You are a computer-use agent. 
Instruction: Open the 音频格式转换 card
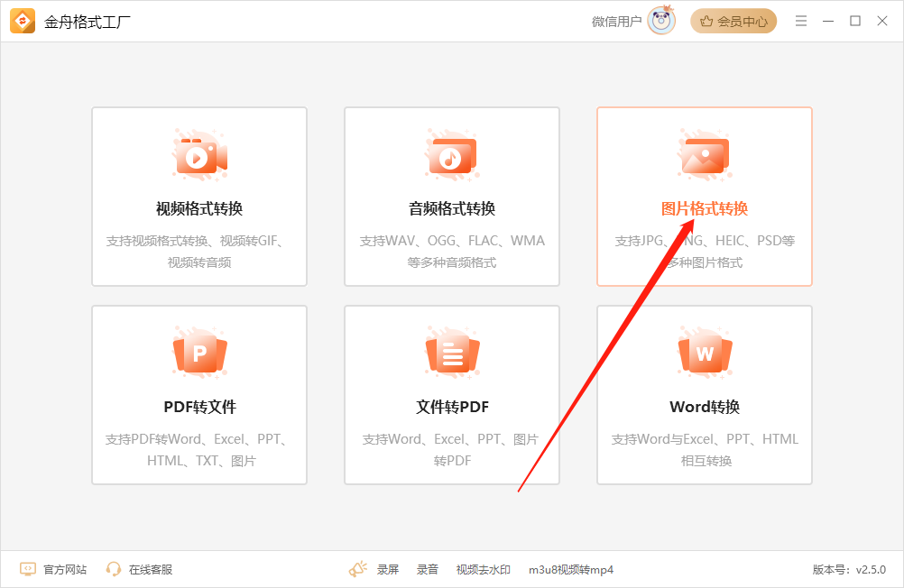coord(451,197)
